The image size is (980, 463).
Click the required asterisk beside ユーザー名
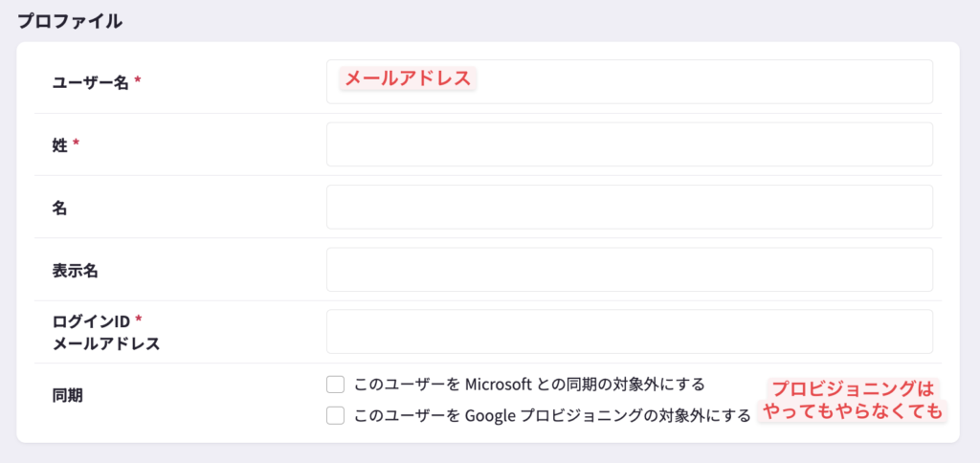point(137,82)
